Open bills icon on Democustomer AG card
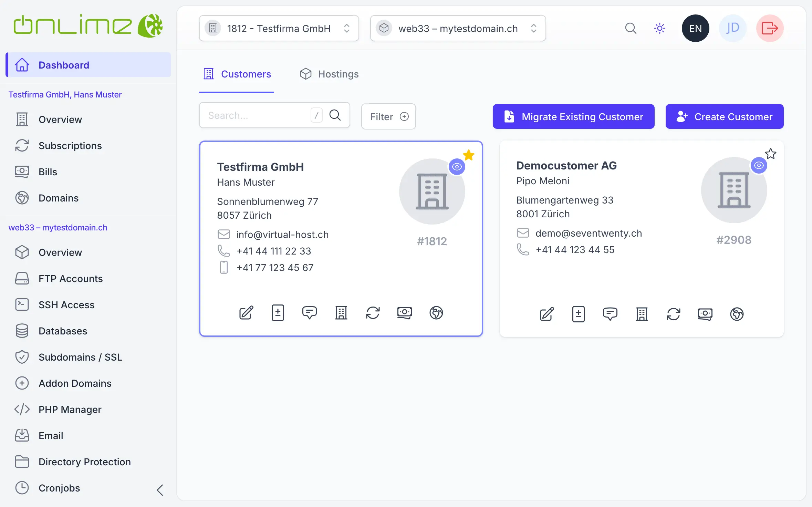The height and width of the screenshot is (507, 812). point(705,314)
